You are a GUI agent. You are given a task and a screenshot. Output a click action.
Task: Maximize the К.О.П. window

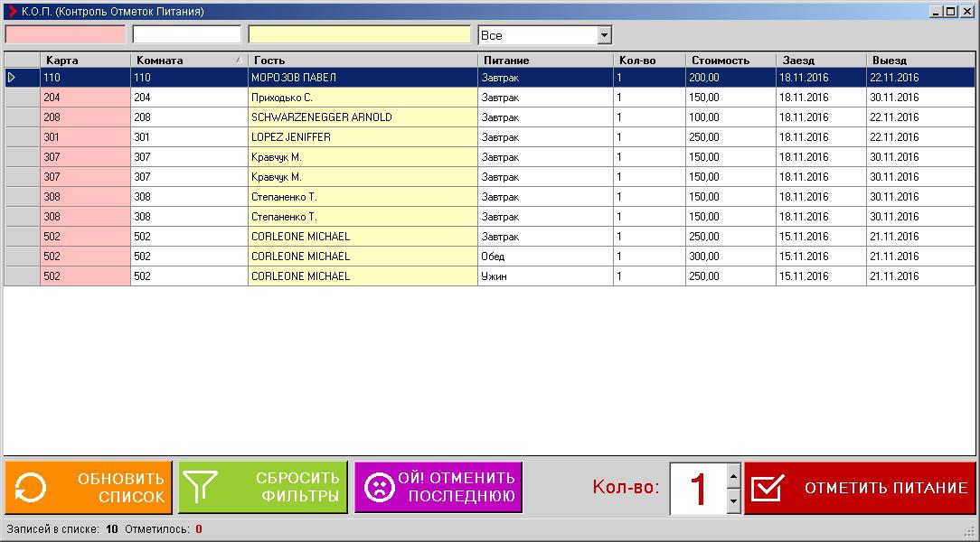950,11
